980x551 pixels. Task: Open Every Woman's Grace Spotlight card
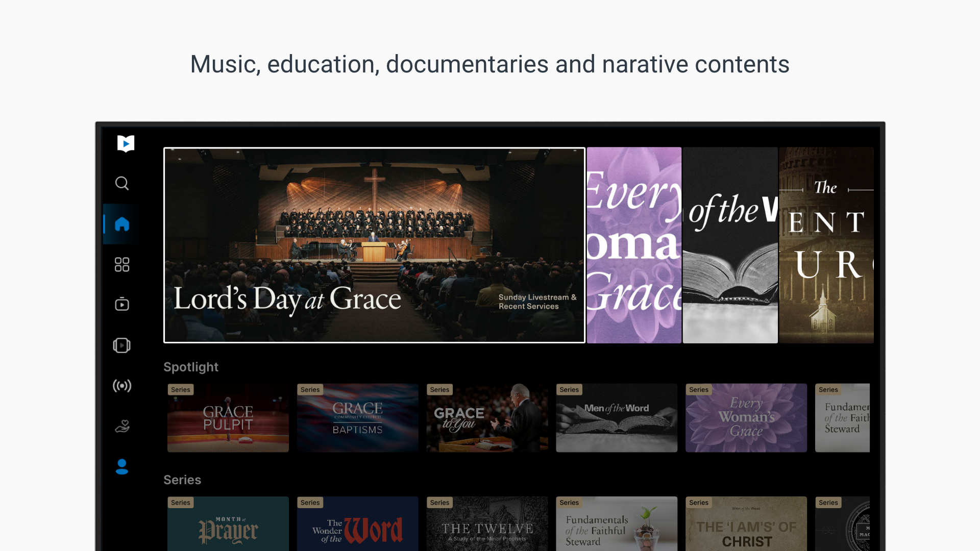(x=746, y=418)
